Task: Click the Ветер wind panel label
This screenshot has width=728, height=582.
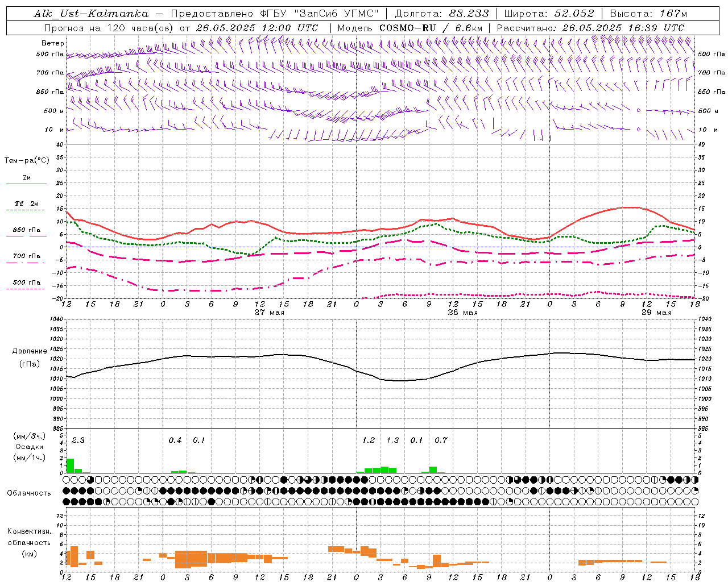Action: (x=53, y=43)
